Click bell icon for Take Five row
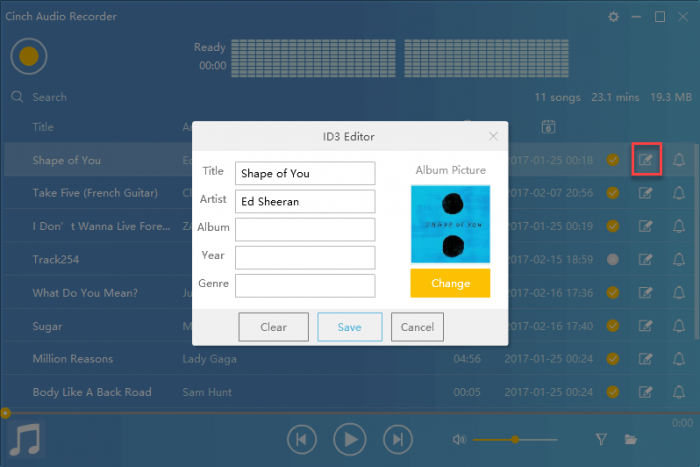This screenshot has height=467, width=700. click(679, 193)
